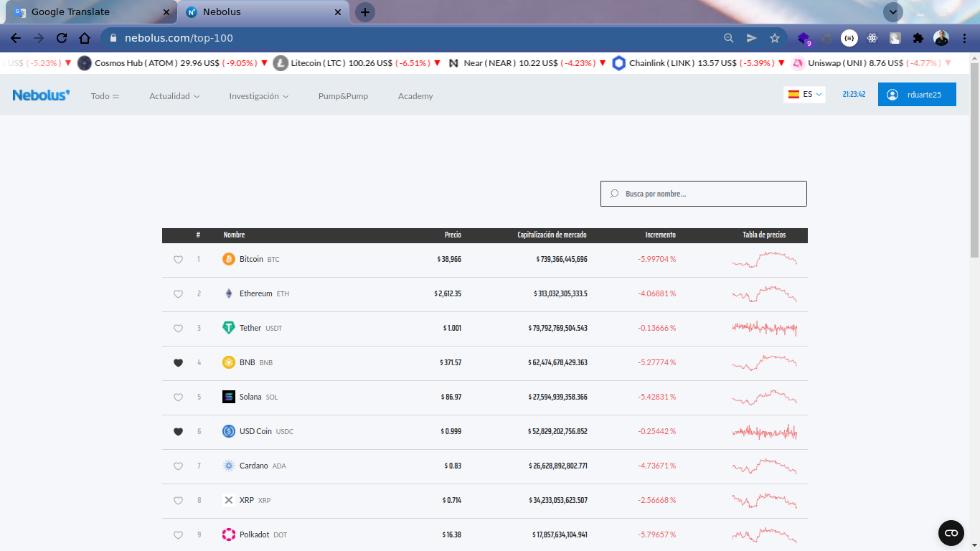This screenshot has width=980, height=551.
Task: Open the rduarte25 account button
Action: 916,95
